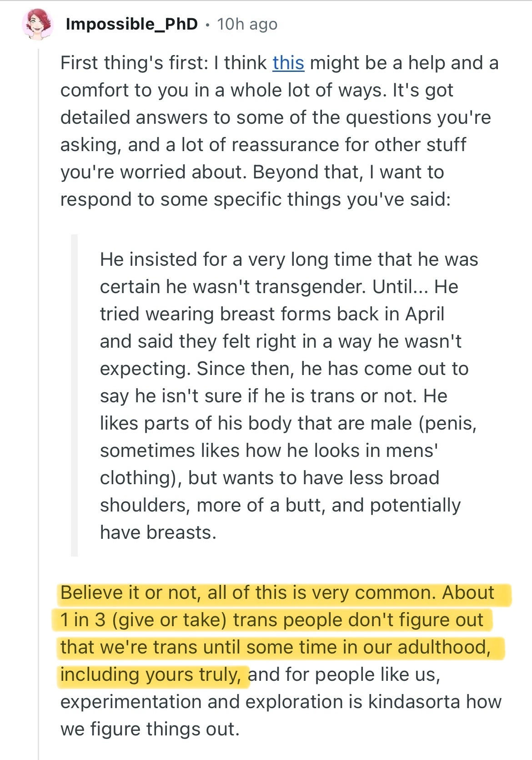Click the "10h ago" comment timestamp
Screen dimensions: 532x760
(247, 24)
